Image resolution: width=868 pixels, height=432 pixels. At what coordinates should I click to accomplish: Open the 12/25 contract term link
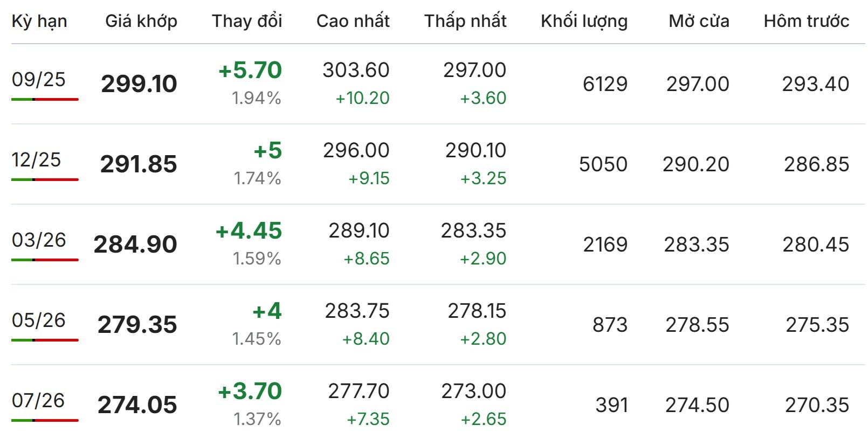tap(36, 159)
